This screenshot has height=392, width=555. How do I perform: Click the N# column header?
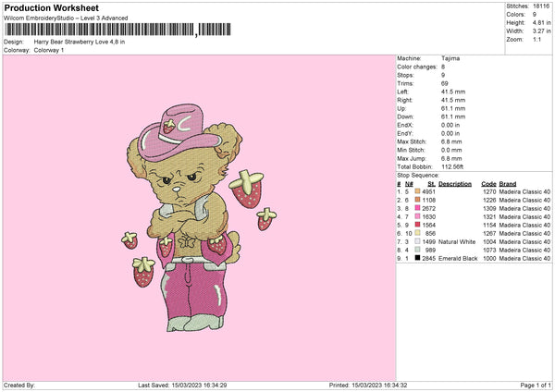click(409, 184)
